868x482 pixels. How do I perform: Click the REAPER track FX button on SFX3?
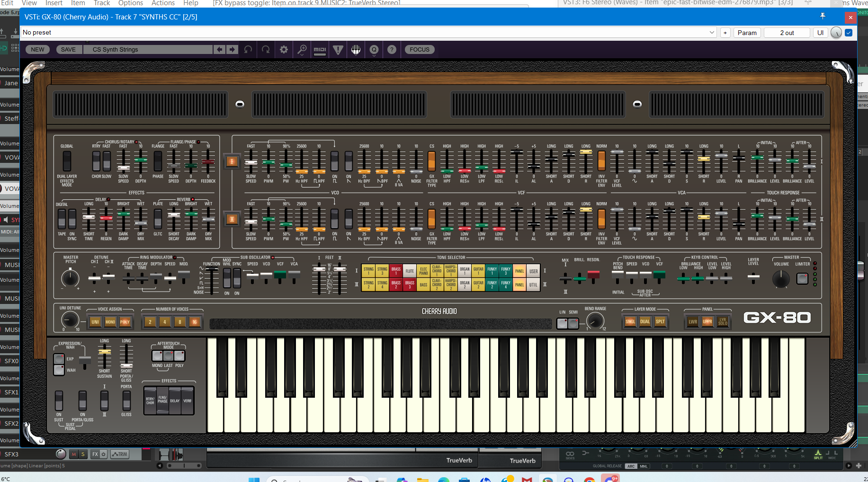point(95,454)
